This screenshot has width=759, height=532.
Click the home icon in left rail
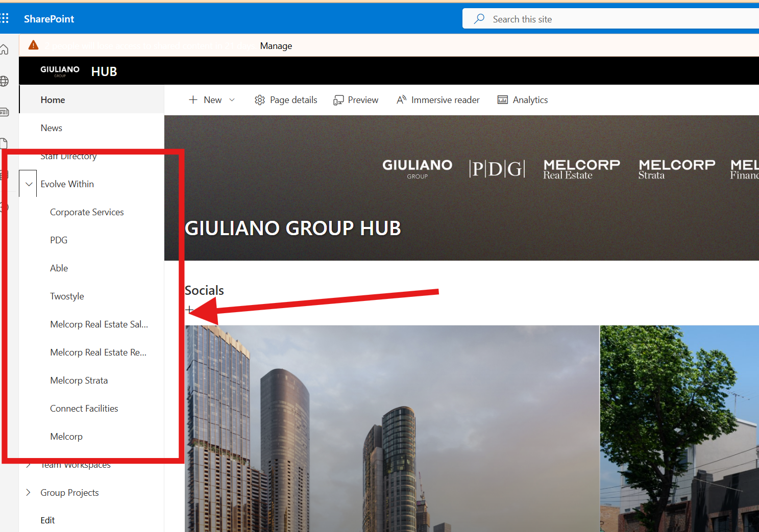[4, 49]
